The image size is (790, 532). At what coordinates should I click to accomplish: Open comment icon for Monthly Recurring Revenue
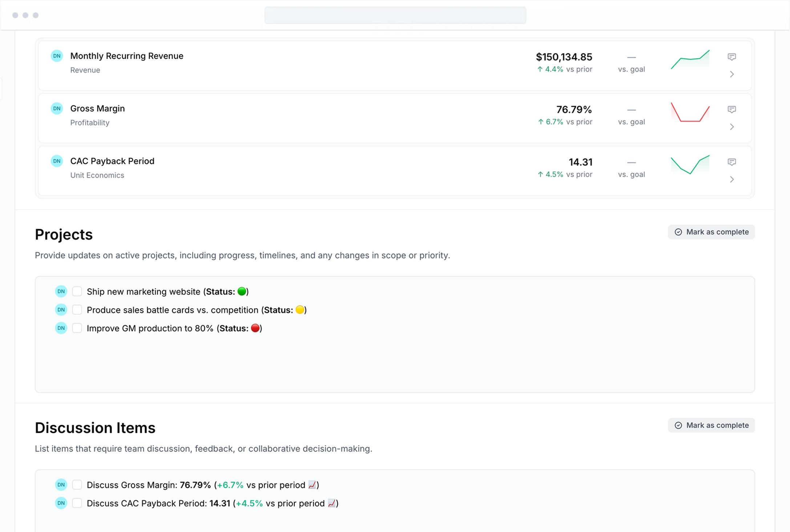click(731, 57)
